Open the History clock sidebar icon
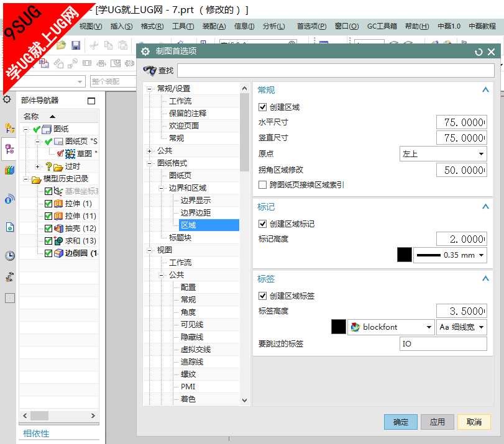This screenshot has width=504, height=444. tap(10, 256)
